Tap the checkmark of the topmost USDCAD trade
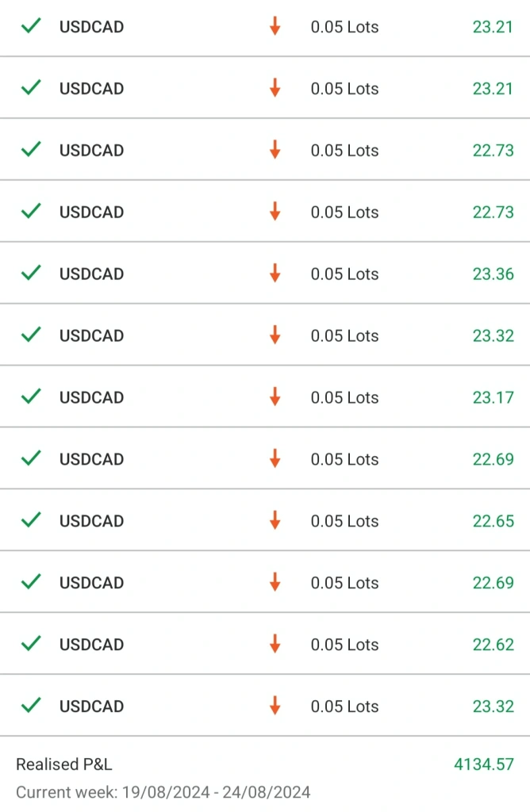 [31, 26]
